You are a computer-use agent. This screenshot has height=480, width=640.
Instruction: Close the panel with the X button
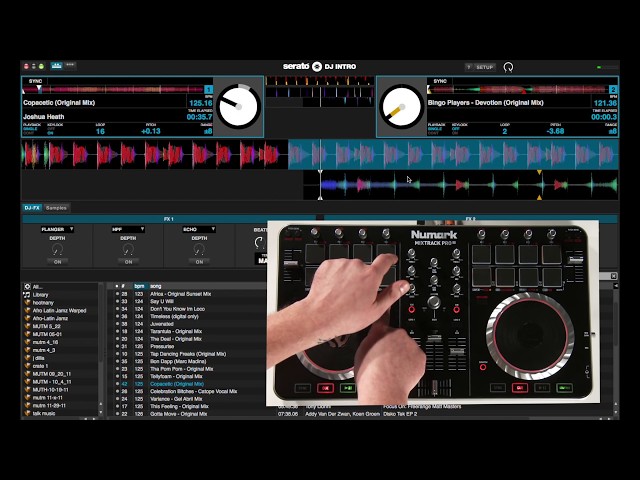tap(613, 276)
